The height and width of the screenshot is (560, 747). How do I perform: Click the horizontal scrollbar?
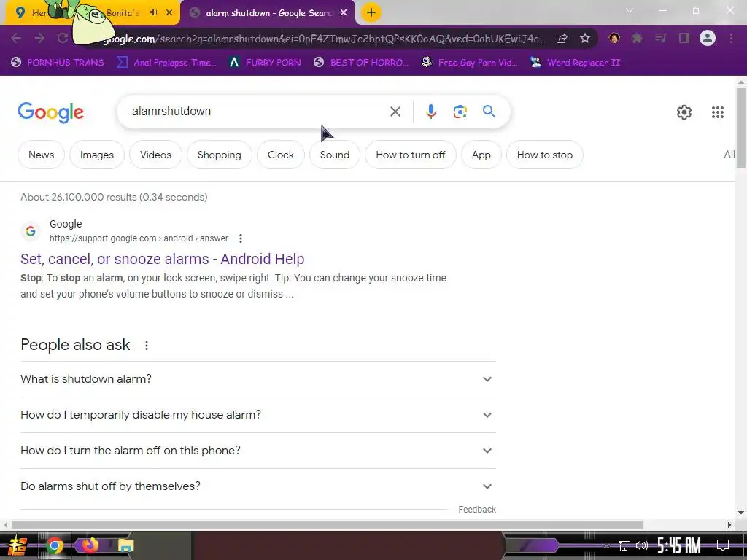[327, 525]
